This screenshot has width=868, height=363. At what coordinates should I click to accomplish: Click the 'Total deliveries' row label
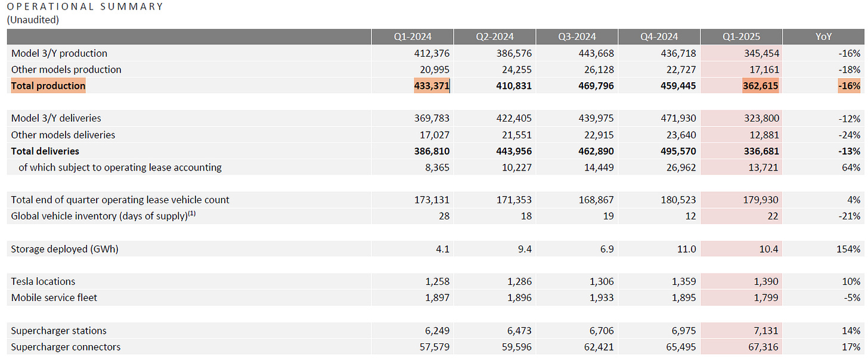45,151
